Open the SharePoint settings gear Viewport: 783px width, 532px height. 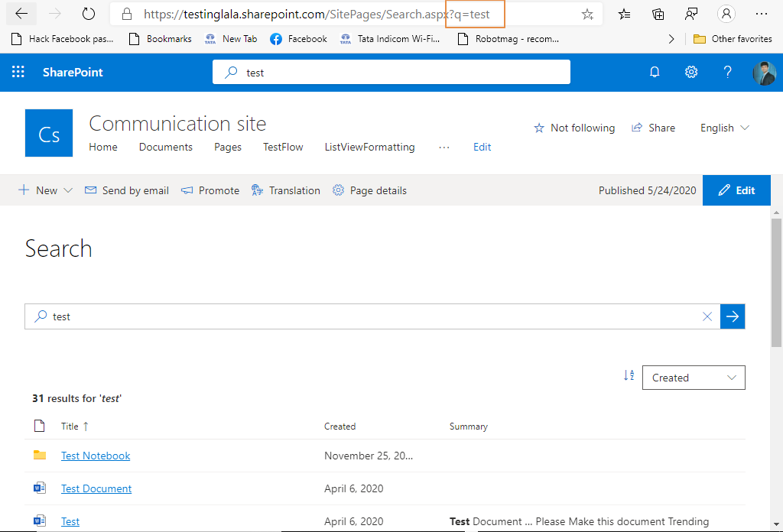coord(691,72)
